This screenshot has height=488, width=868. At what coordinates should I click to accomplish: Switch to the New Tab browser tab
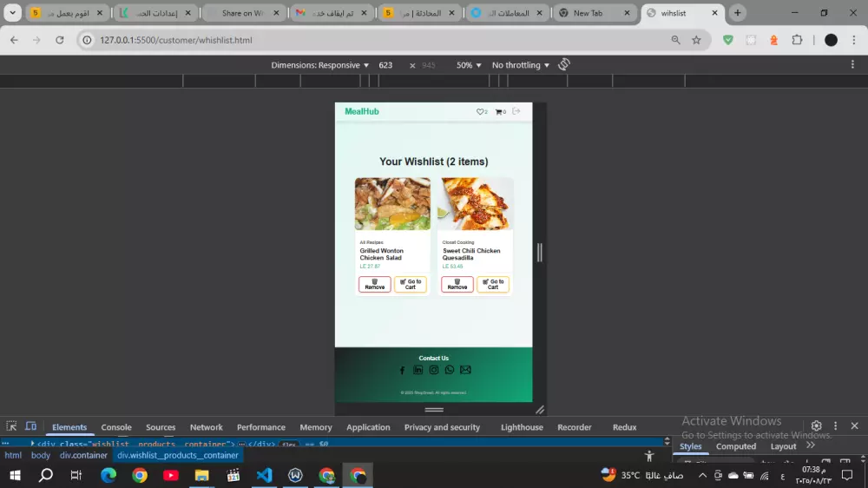pyautogui.click(x=595, y=13)
